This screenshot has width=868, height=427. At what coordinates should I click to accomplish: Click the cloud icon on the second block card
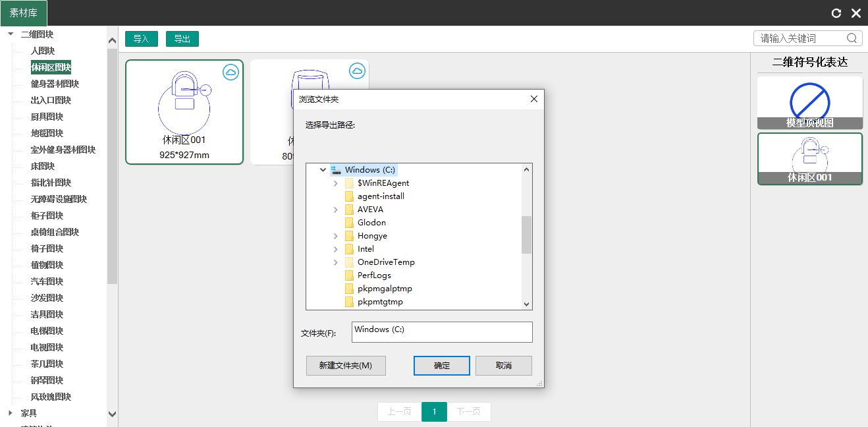[x=357, y=71]
